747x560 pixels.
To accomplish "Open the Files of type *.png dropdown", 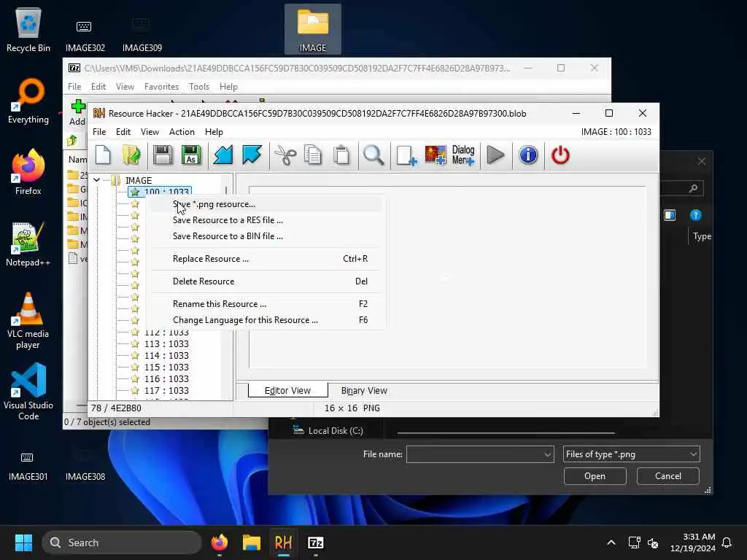I will pyautogui.click(x=631, y=454).
